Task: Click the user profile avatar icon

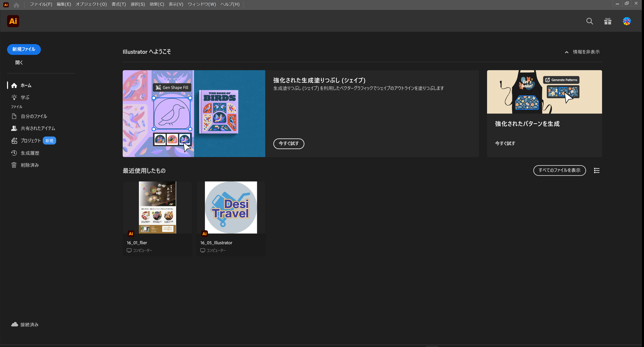Action: [x=626, y=21]
